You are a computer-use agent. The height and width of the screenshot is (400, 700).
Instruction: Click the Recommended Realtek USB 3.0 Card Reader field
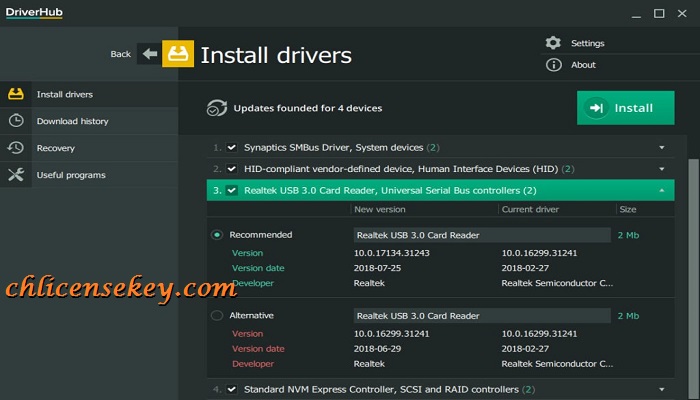(482, 235)
